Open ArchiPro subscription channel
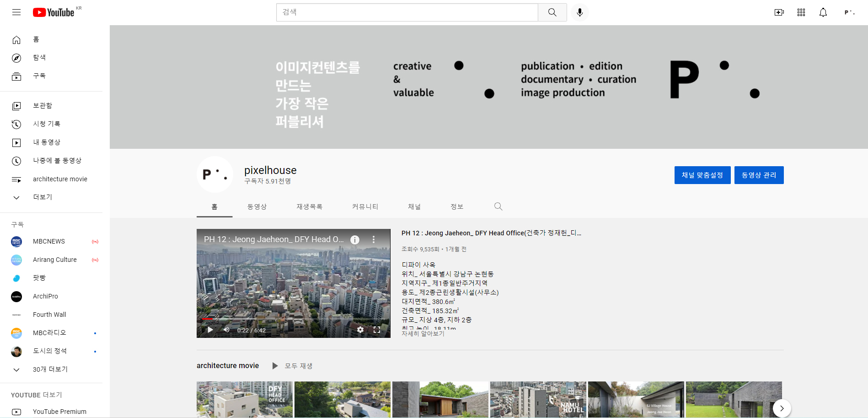Viewport: 868px width, 418px height. (x=51, y=296)
